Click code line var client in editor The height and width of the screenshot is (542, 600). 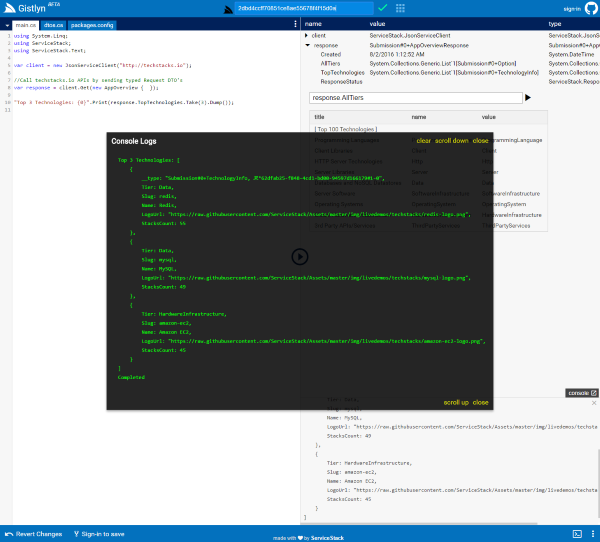(x=103, y=65)
